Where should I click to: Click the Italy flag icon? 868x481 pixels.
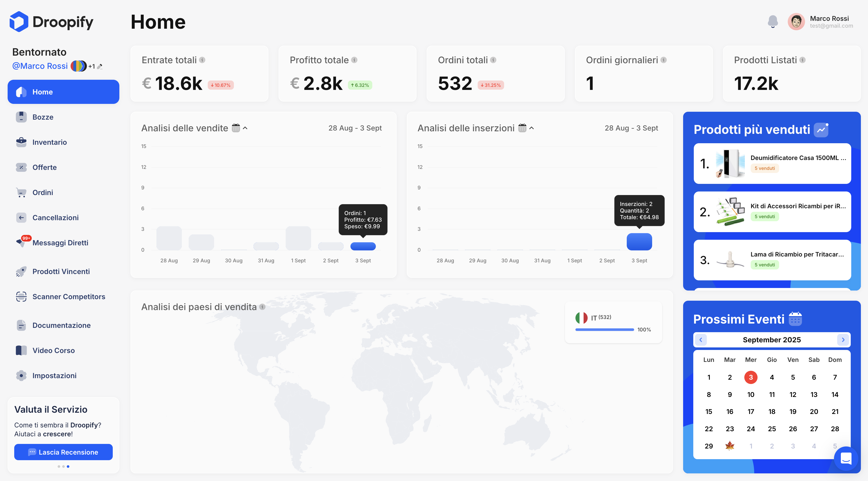click(582, 318)
